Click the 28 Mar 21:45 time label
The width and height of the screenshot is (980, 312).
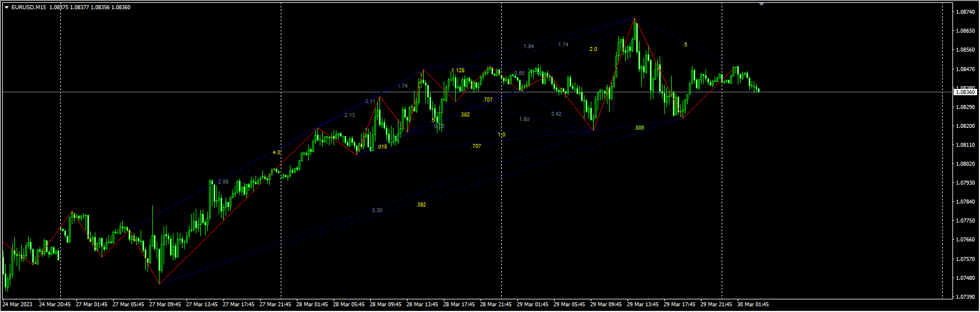(x=496, y=305)
